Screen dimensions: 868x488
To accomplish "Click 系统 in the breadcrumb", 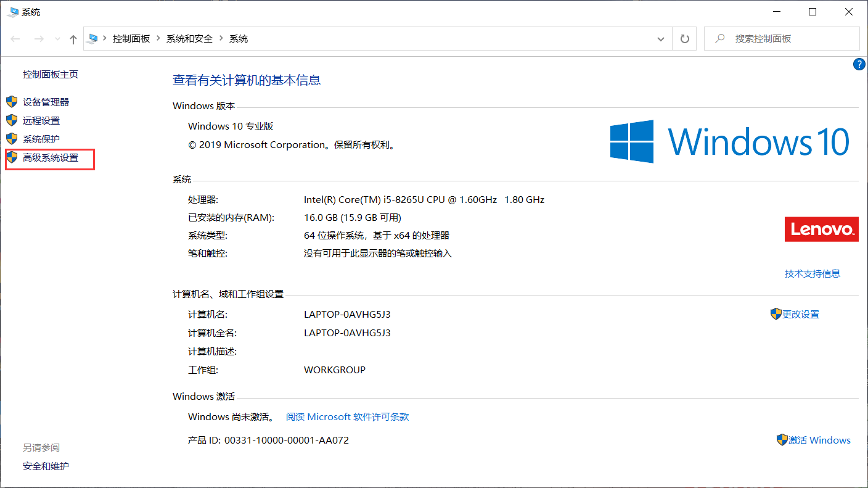I will (239, 38).
